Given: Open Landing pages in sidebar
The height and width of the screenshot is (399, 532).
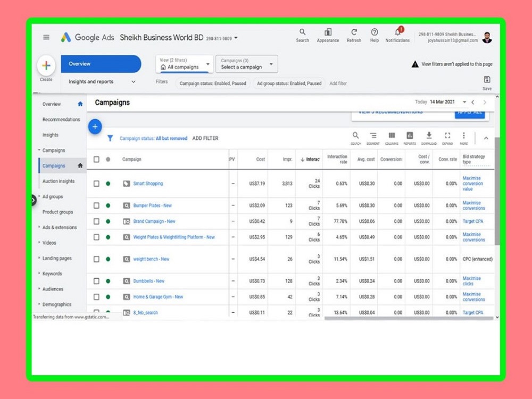Looking at the screenshot, I should [57, 258].
